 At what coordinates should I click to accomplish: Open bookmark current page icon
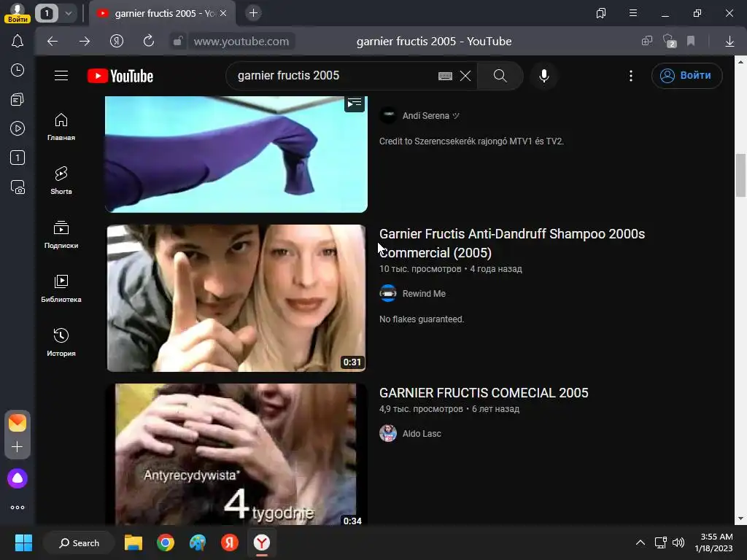click(x=691, y=42)
